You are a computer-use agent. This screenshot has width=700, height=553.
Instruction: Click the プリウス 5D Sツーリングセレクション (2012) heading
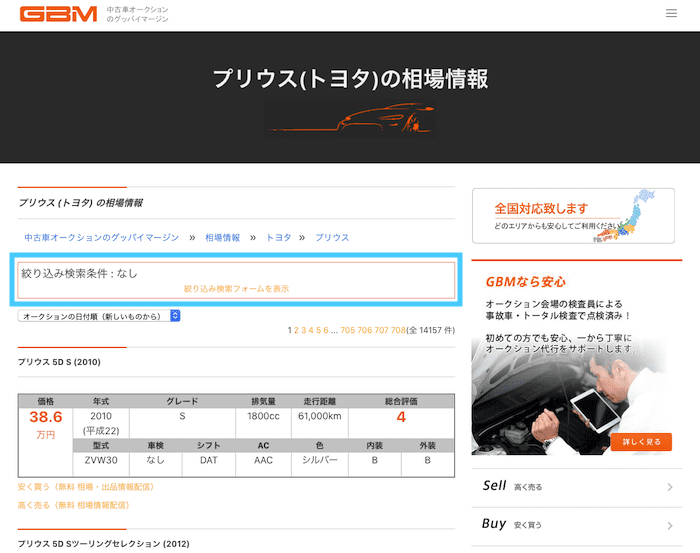[104, 544]
